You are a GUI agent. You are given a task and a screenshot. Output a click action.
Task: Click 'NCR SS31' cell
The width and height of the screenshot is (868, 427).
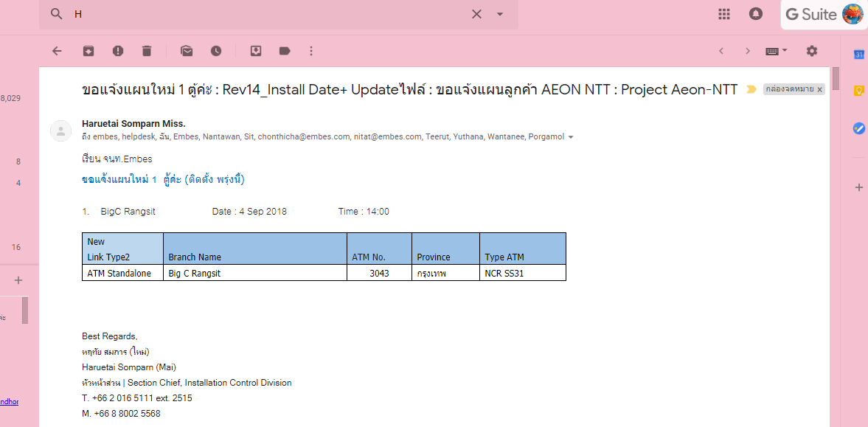click(523, 273)
